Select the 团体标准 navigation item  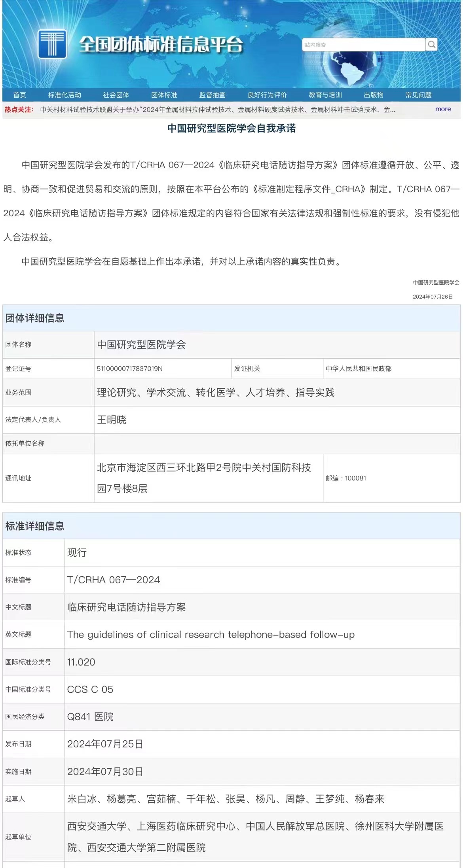164,95
